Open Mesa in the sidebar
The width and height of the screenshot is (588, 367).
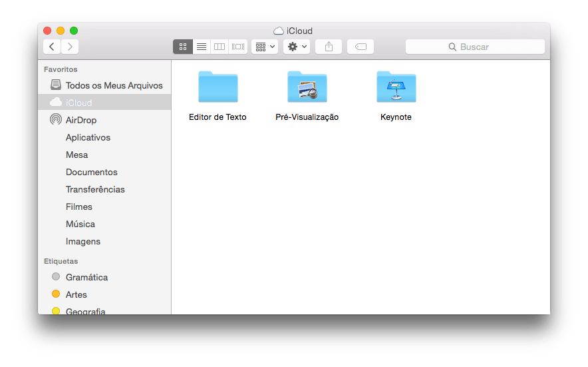(104, 155)
